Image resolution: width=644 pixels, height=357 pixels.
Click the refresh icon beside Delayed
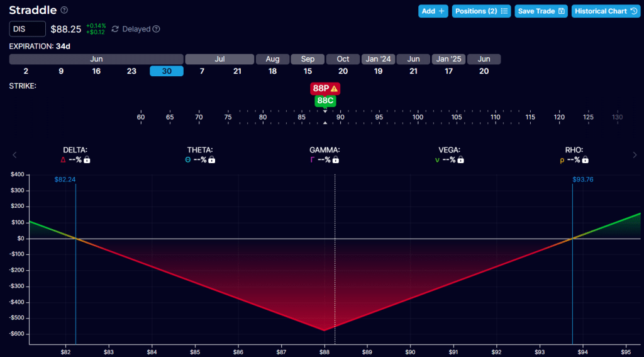(x=114, y=29)
